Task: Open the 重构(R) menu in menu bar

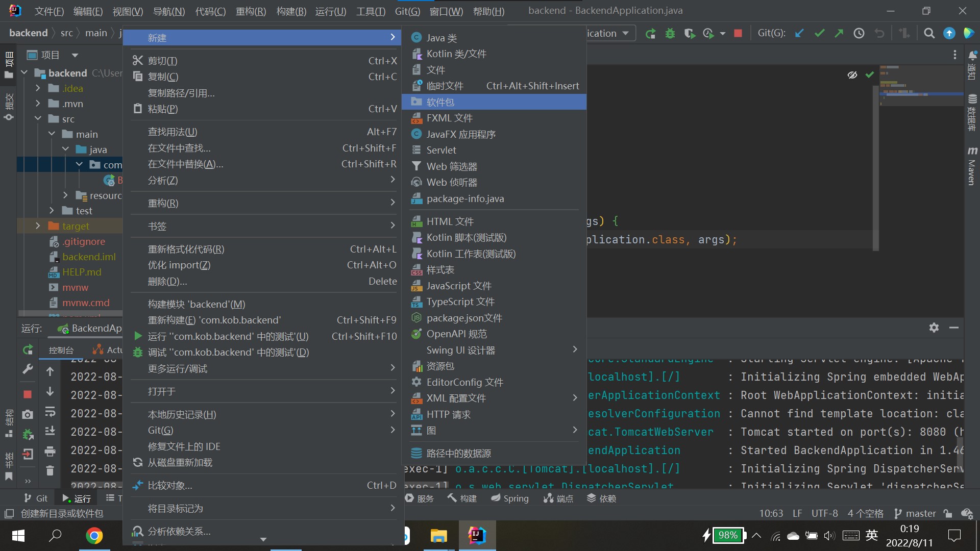Action: tap(251, 11)
